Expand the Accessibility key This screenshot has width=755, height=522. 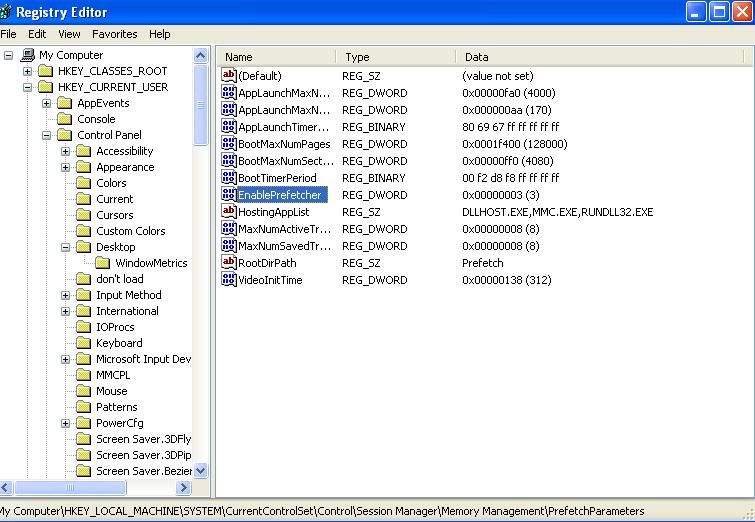pos(65,151)
